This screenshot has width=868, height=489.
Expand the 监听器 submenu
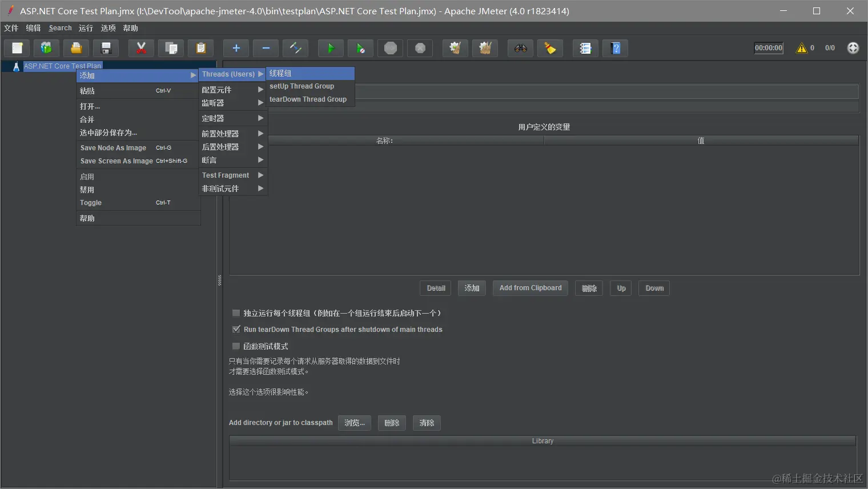(232, 103)
